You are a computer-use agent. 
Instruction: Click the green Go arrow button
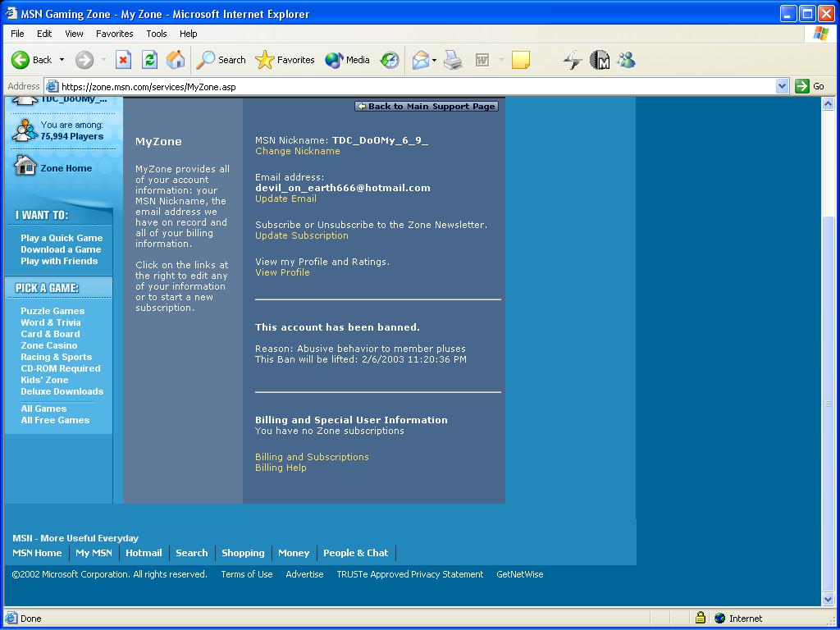click(x=802, y=86)
